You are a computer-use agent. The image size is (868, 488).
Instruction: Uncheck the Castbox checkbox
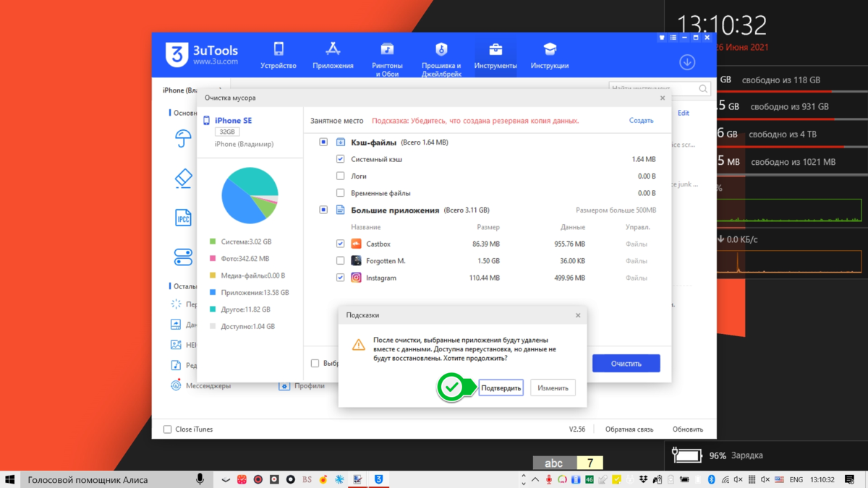tap(340, 244)
